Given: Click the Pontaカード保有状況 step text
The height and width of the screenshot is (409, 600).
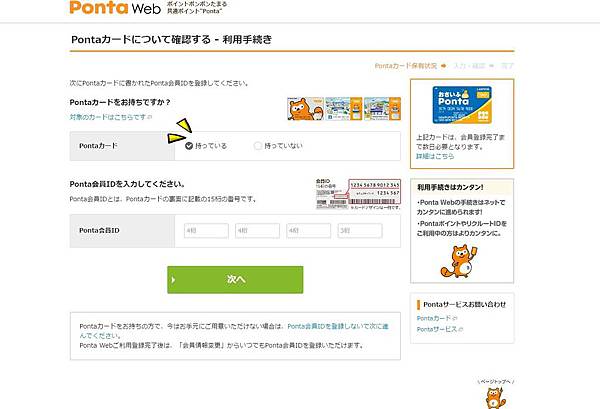Looking at the screenshot, I should pos(406,66).
